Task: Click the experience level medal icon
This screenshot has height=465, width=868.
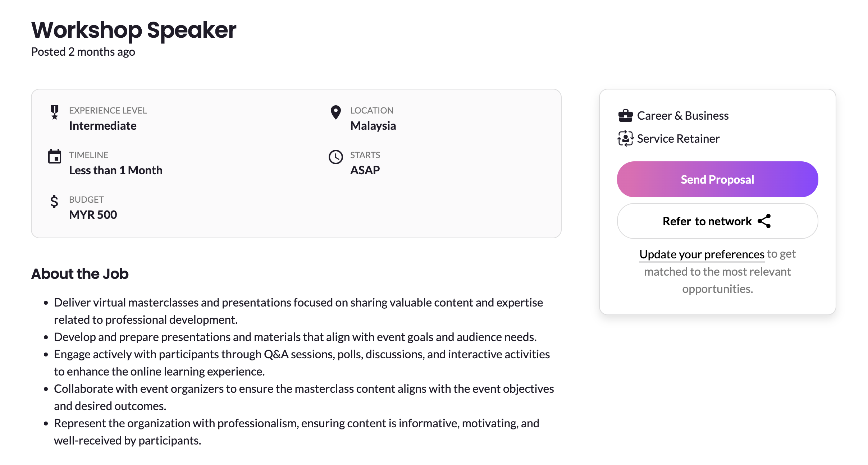Action: click(55, 112)
